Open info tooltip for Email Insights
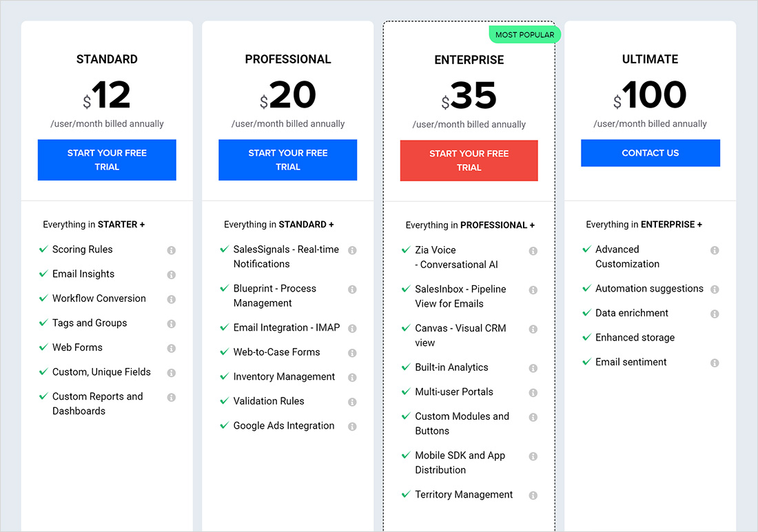 point(172,274)
